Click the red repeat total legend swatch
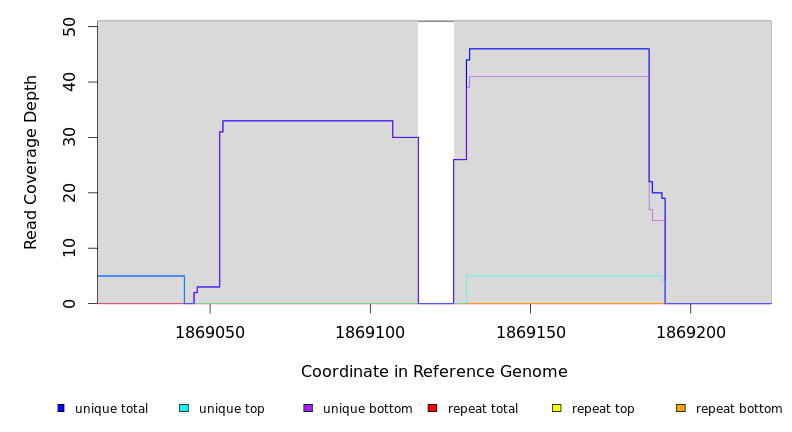 (432, 408)
